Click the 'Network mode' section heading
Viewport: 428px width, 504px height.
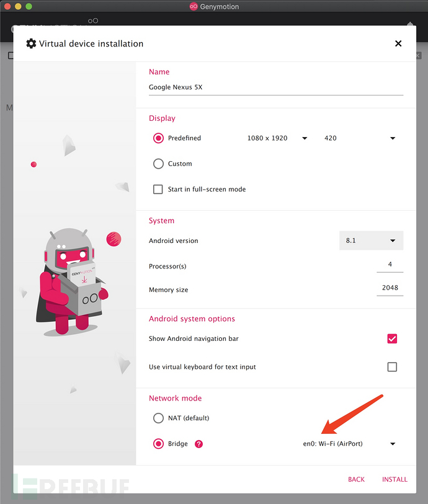176,398
